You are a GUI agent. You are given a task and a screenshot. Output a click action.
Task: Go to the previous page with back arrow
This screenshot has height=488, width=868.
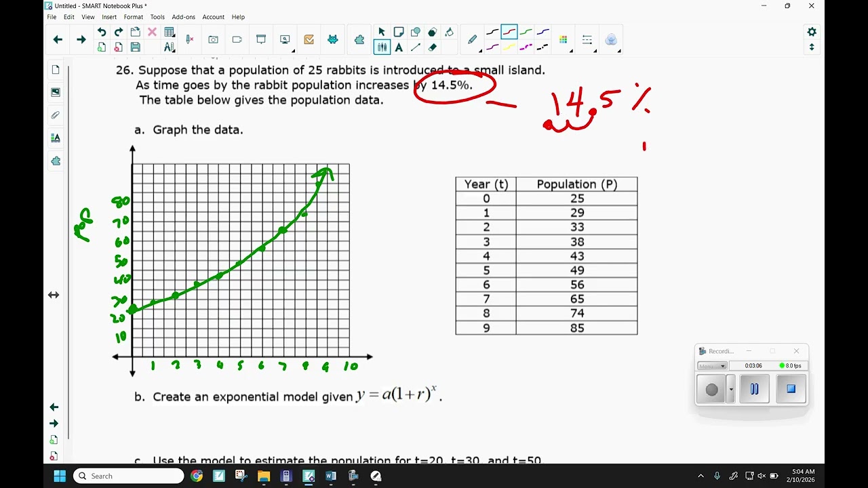(x=58, y=40)
